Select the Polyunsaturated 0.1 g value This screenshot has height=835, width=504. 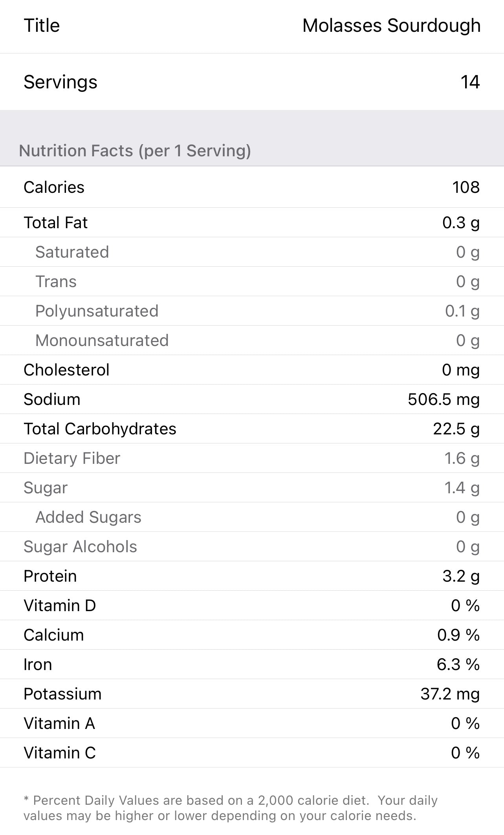[462, 311]
